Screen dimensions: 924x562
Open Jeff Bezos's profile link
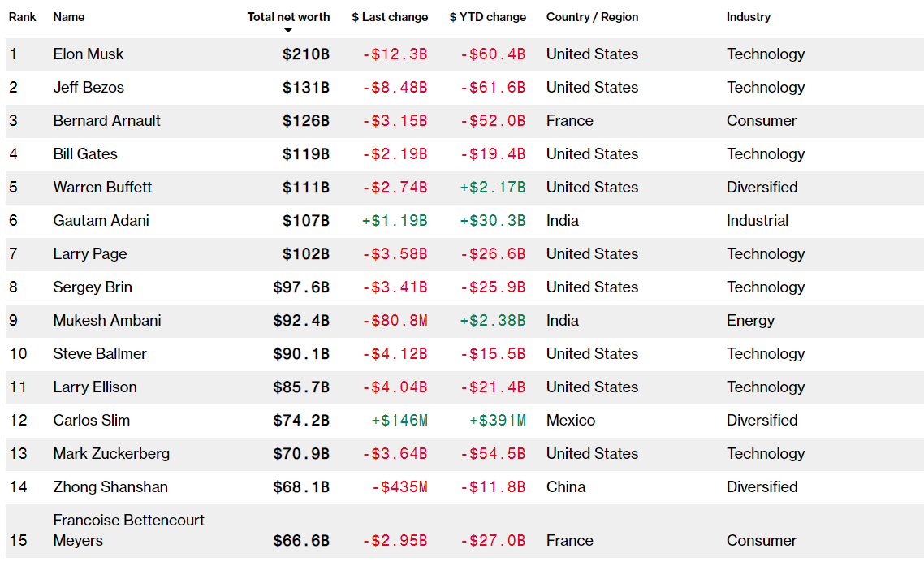click(x=89, y=88)
